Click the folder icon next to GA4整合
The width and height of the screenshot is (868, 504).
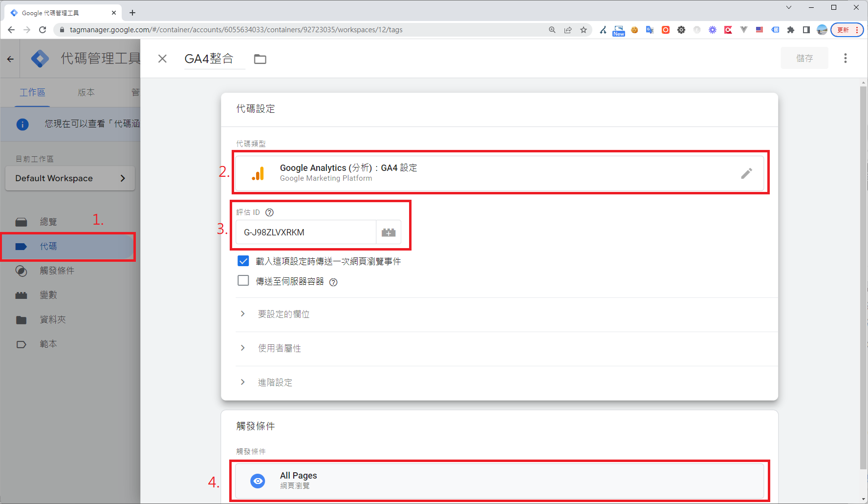(260, 59)
